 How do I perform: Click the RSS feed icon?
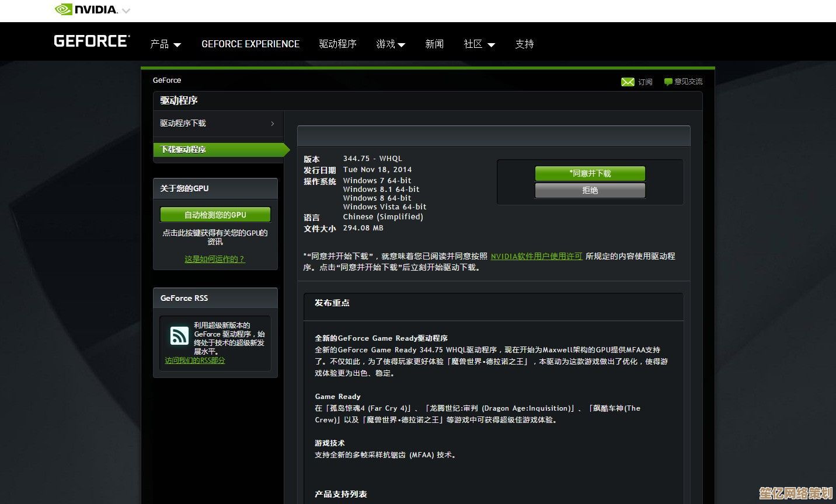179,335
